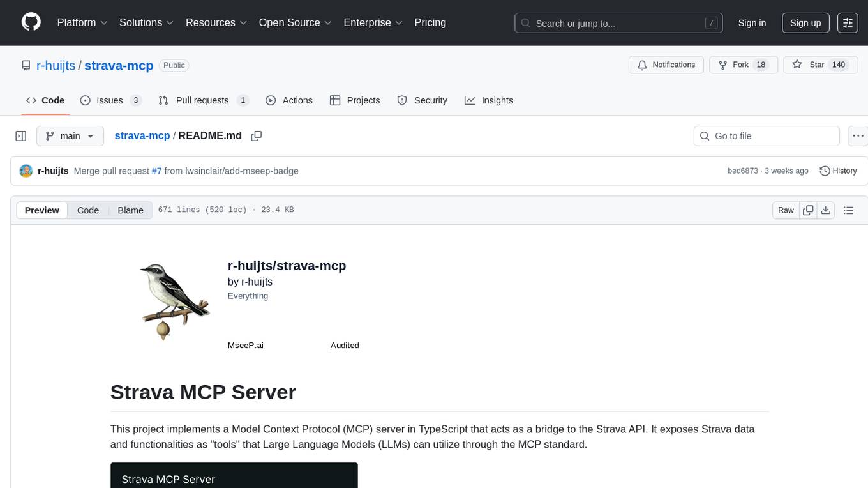Focus the Go to file input

767,136
